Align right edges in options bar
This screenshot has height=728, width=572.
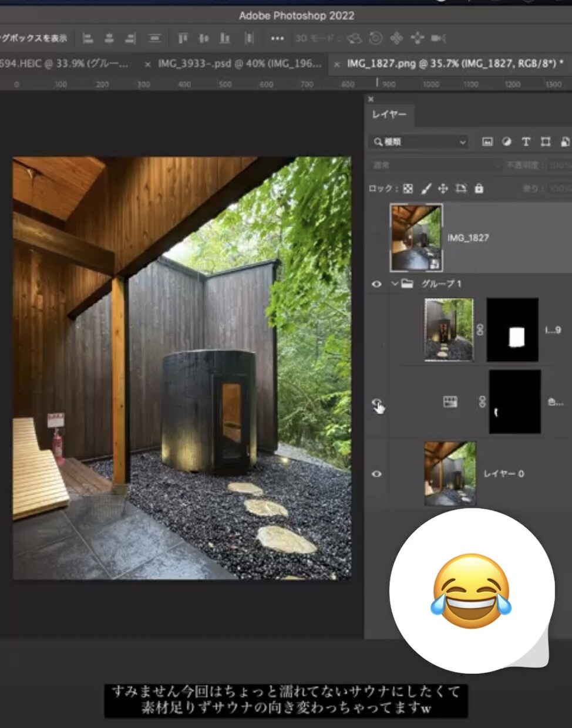pos(130,39)
